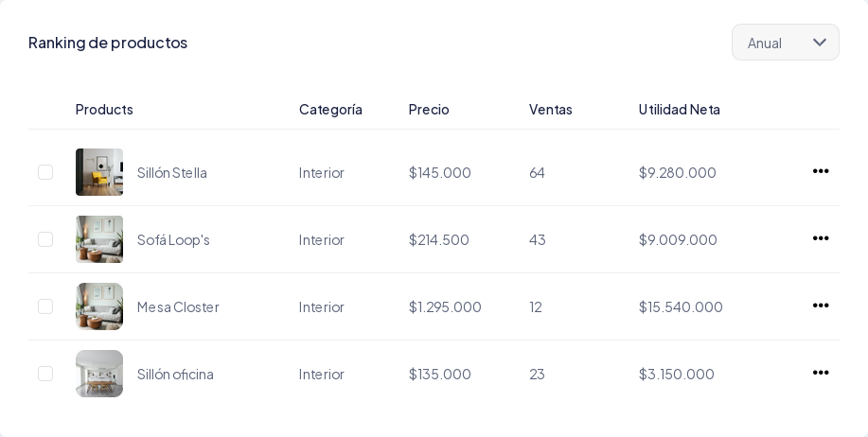The width and height of the screenshot is (868, 437).
Task: Open more options for Sillón Stella row
Action: click(x=821, y=171)
